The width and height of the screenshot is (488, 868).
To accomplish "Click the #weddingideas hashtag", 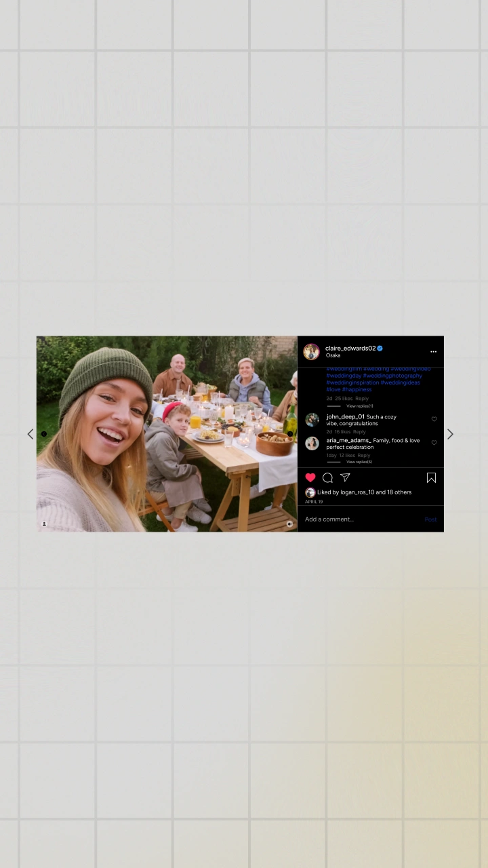I will coord(401,382).
